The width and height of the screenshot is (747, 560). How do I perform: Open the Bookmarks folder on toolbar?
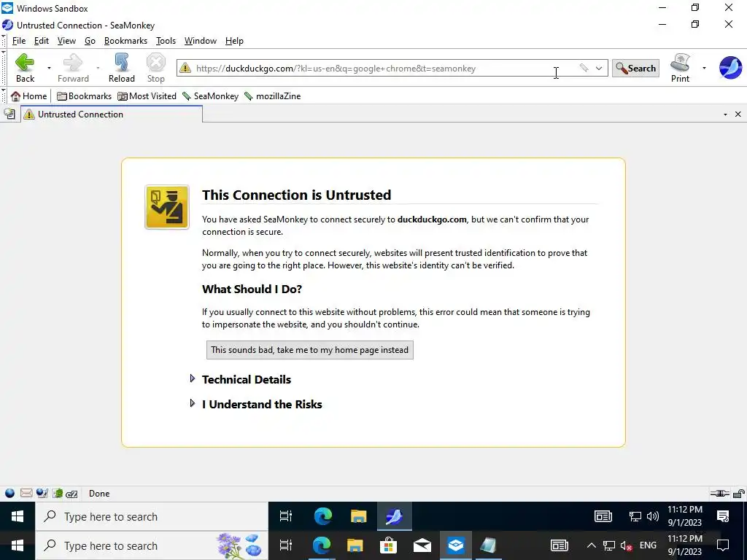coord(84,96)
